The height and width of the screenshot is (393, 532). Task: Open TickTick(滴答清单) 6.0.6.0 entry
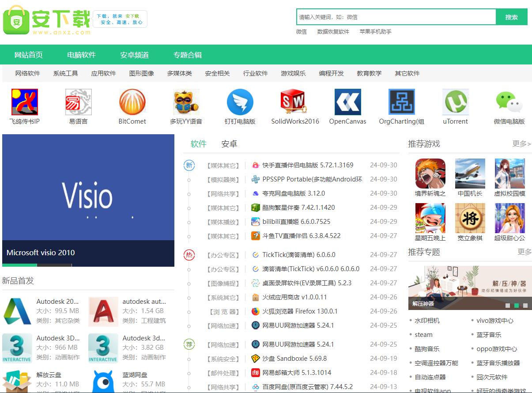coord(299,255)
